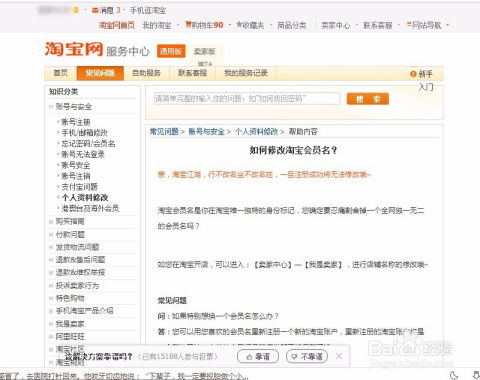This screenshot has height=380, width=480.
Task: Close the feedback voting bar
Action: [339, 356]
